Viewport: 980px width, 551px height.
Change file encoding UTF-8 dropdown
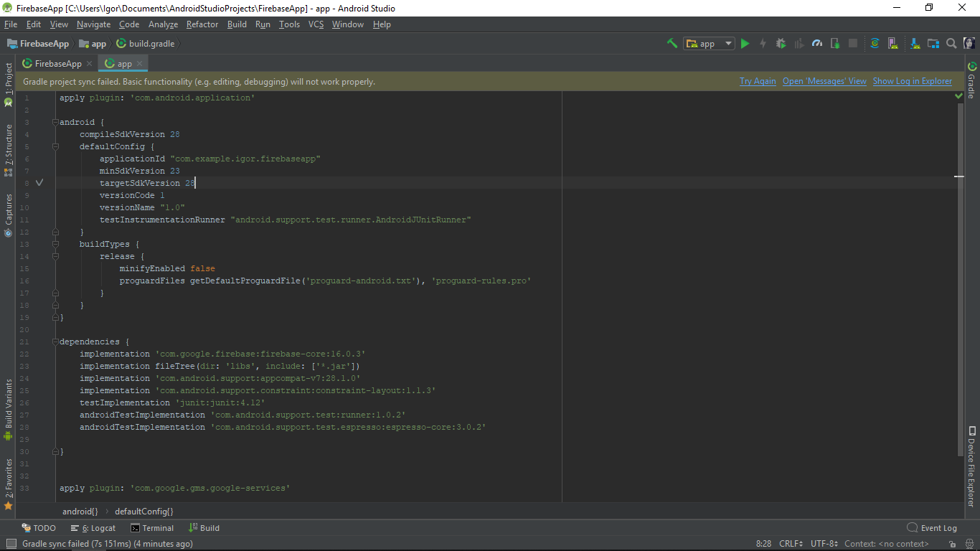824,544
